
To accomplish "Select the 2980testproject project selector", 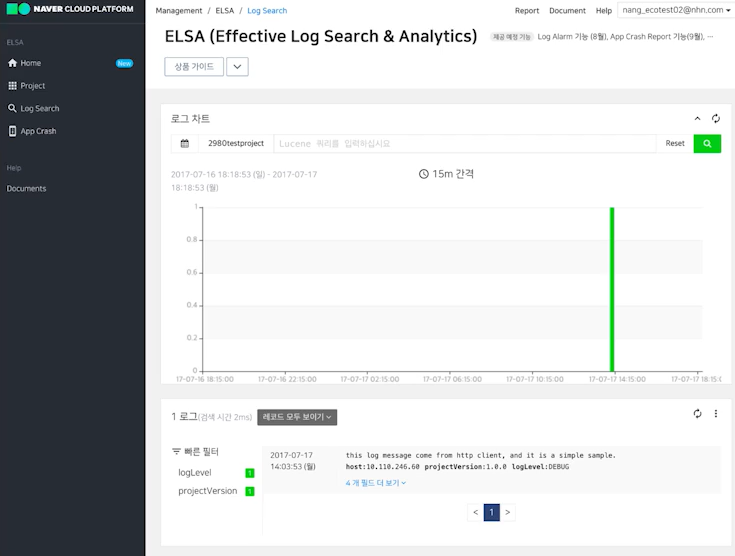I will point(236,143).
